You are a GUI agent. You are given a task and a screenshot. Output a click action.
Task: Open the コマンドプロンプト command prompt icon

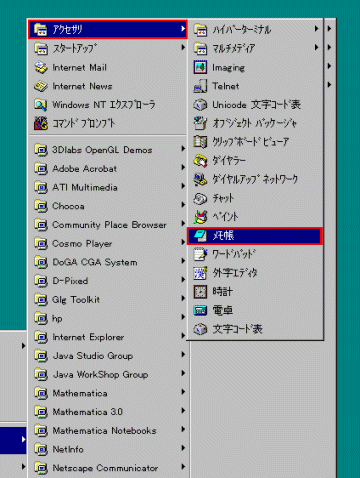[x=41, y=123]
